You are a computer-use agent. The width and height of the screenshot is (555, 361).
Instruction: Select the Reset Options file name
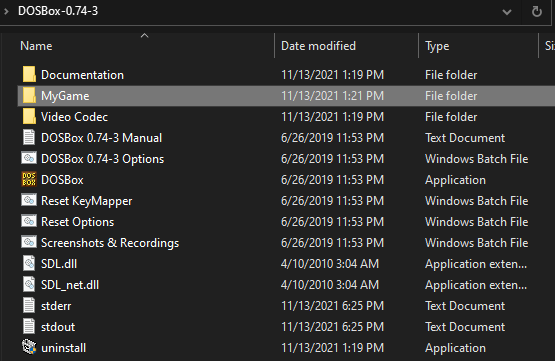click(78, 222)
